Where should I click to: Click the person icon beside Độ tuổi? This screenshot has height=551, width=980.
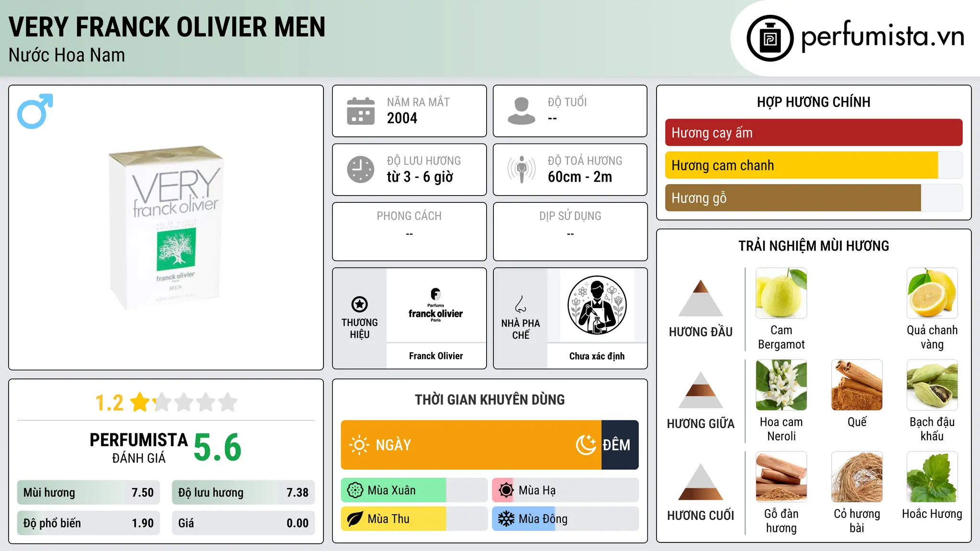tap(522, 111)
